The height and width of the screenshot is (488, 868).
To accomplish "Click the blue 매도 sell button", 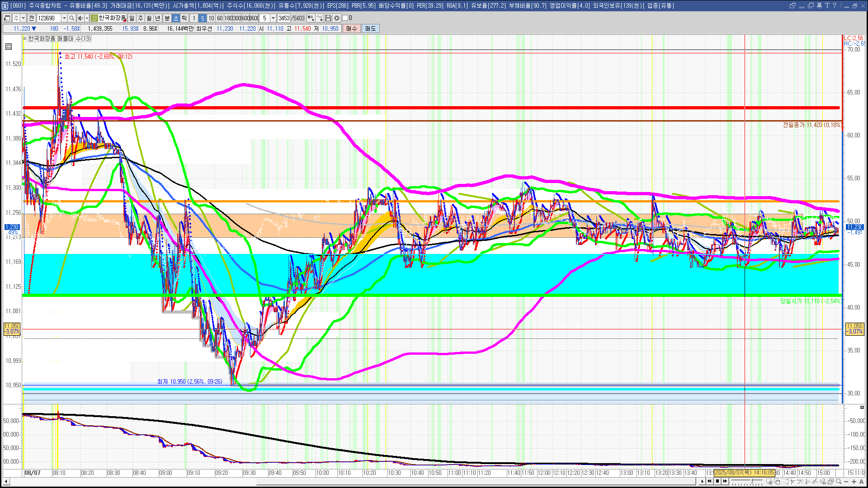I will [370, 28].
